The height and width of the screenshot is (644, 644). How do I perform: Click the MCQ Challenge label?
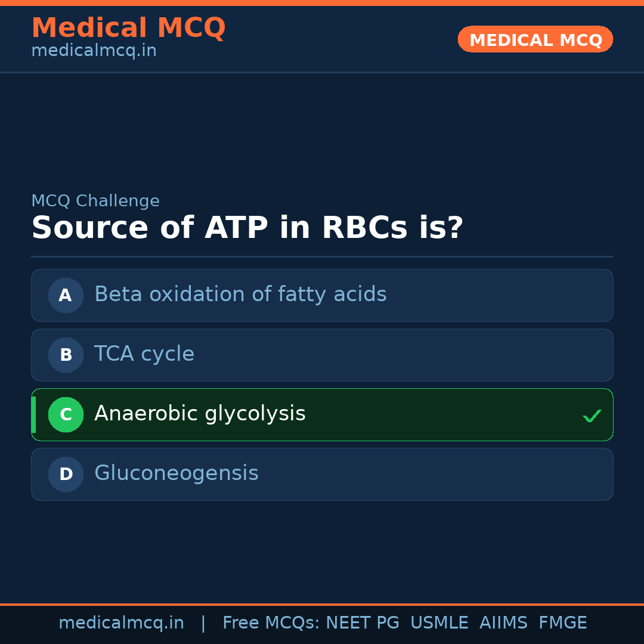point(95,202)
